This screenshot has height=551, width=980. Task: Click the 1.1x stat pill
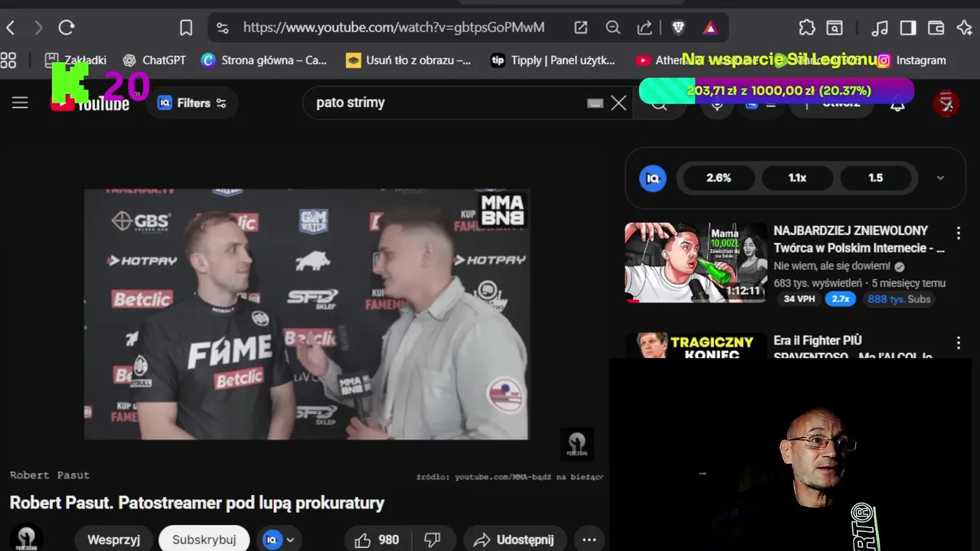tap(797, 178)
